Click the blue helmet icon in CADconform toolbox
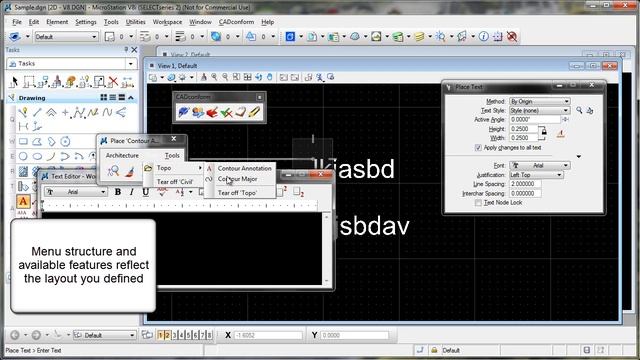640x360 pixels. point(184,112)
